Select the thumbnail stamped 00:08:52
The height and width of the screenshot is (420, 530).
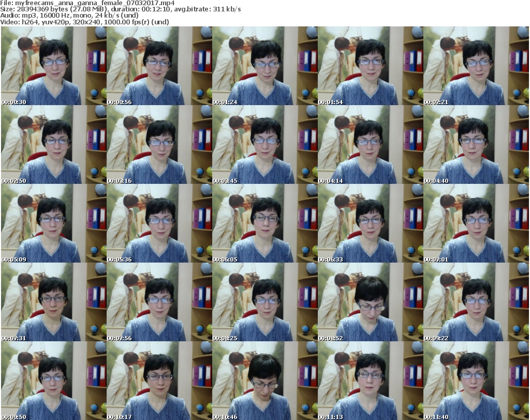pyautogui.click(x=371, y=302)
